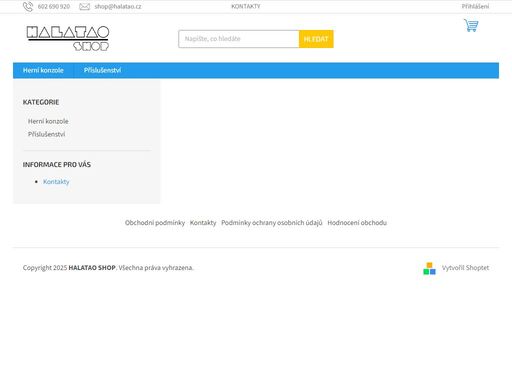Screen dimensions: 512x384
Task: Select Příslušenství in blue navigation bar
Action: click(102, 70)
